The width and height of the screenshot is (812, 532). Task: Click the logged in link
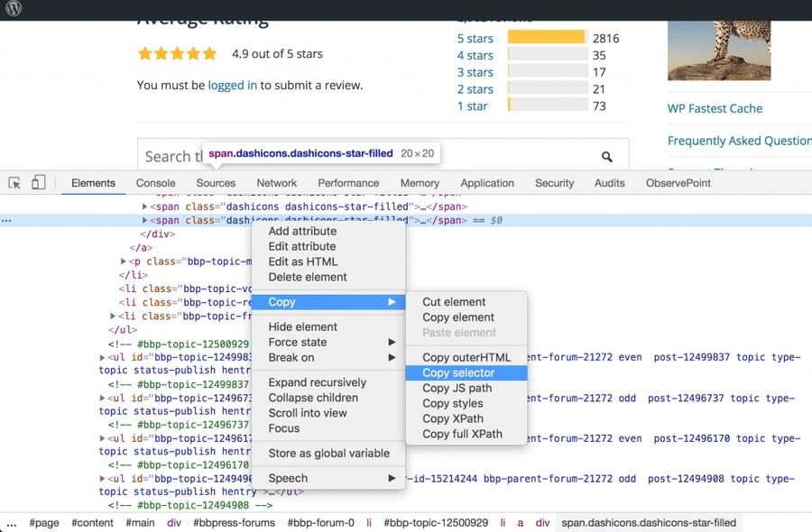pyautogui.click(x=232, y=86)
